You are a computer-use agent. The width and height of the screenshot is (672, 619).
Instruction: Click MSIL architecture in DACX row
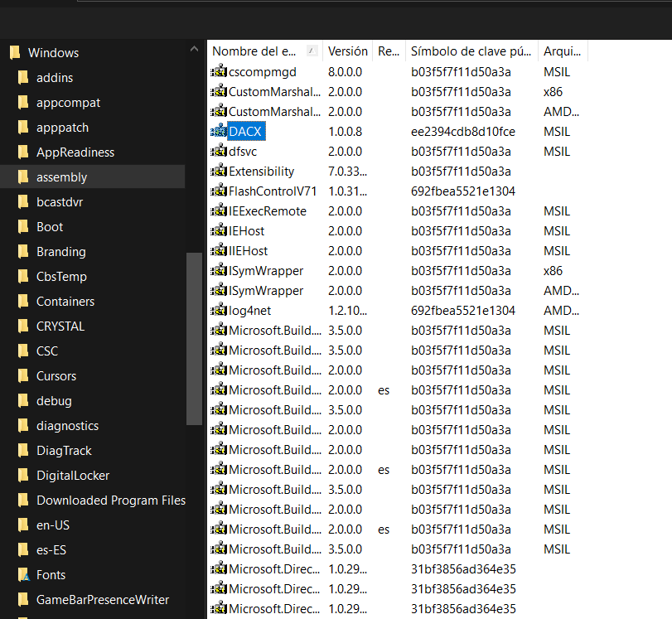(557, 131)
